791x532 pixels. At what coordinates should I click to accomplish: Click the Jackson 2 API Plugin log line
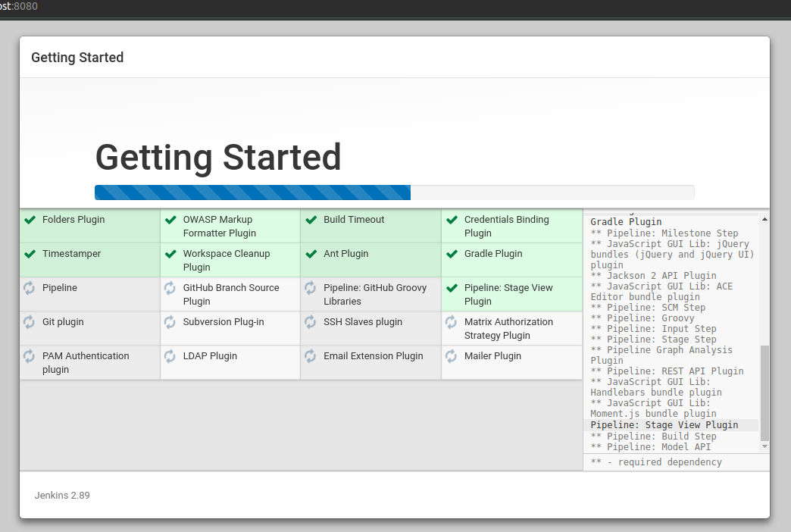tap(653, 276)
